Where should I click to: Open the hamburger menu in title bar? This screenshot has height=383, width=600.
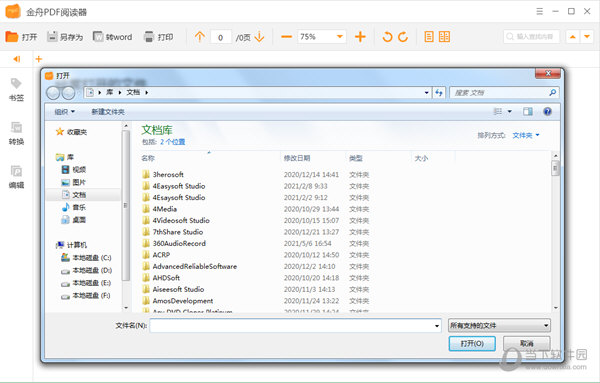click(540, 11)
